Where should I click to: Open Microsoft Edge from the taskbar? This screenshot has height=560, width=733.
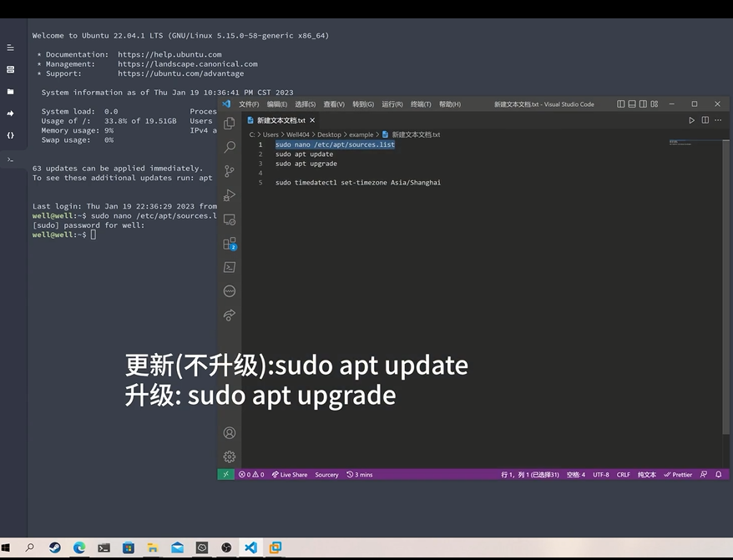click(79, 547)
